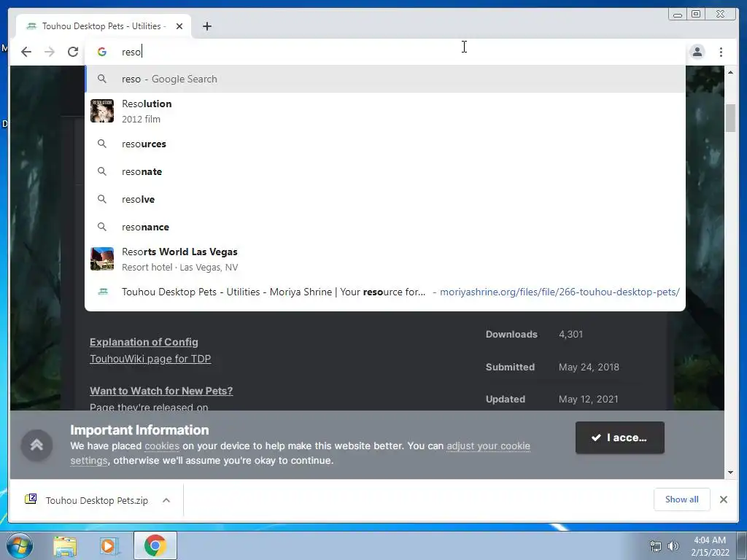Viewport: 747px width, 560px height.
Task: Open Windows Explorer from the taskbar
Action: [x=65, y=545]
